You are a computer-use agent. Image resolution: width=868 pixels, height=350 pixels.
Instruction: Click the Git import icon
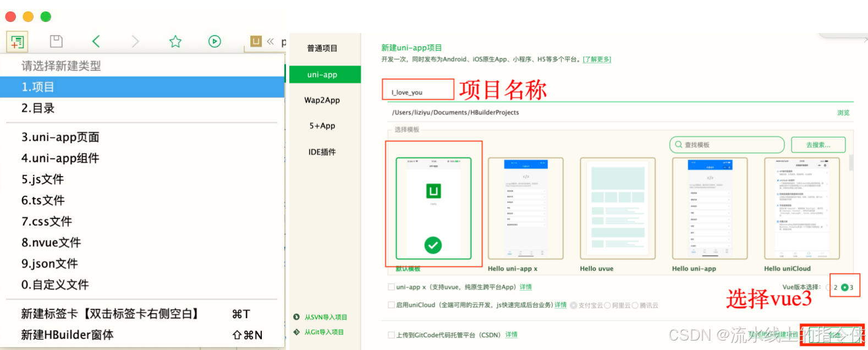tap(297, 332)
